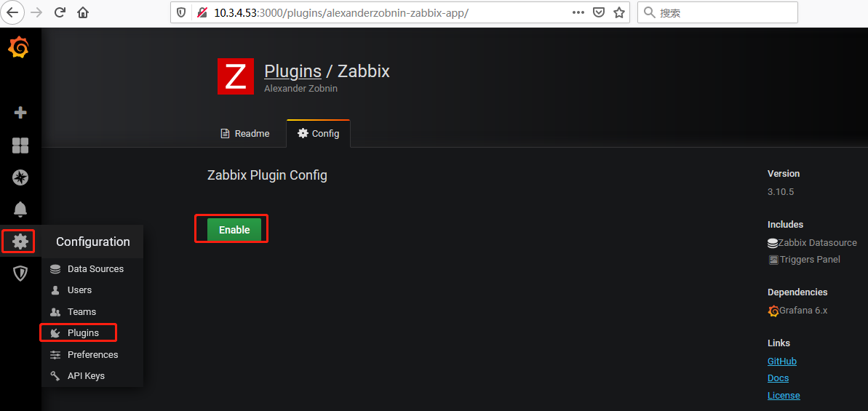The width and height of the screenshot is (868, 411).
Task: Click the Configuration gear icon
Action: 20,242
